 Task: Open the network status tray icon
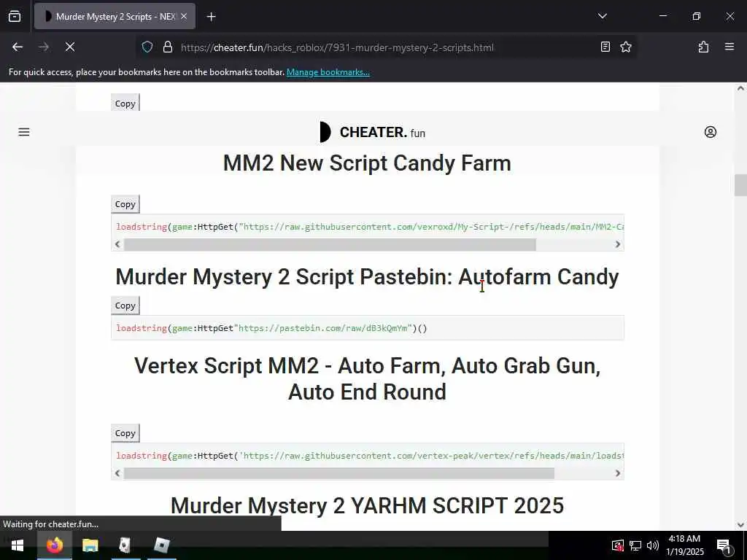(635, 545)
